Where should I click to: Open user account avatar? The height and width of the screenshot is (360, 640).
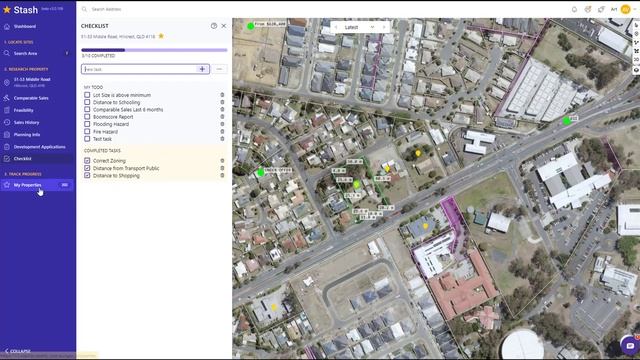(x=625, y=9)
